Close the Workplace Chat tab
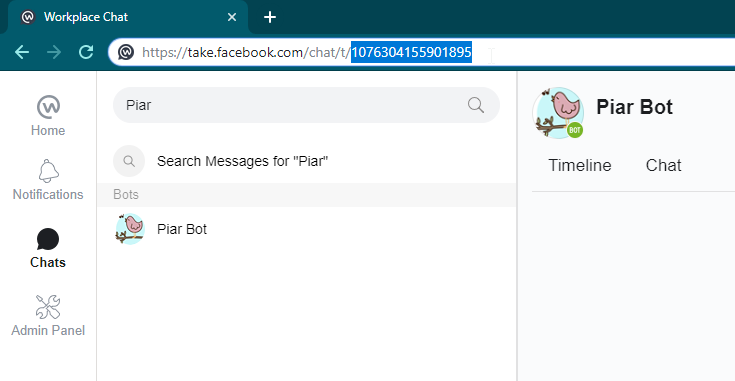 click(x=232, y=17)
